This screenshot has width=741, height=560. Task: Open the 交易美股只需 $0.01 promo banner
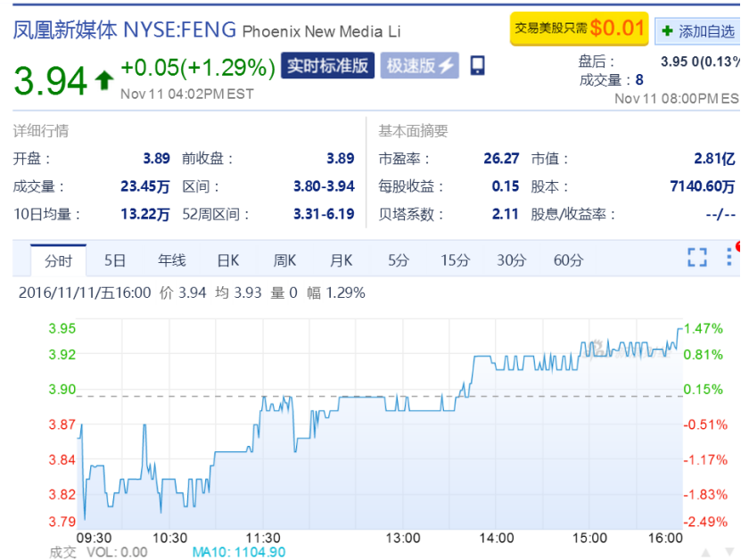coord(578,29)
